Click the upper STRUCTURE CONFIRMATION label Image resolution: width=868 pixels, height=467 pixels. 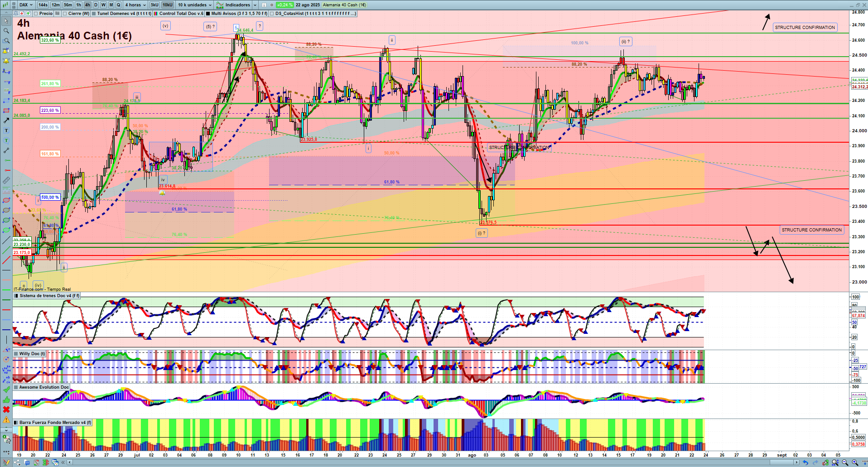click(805, 28)
